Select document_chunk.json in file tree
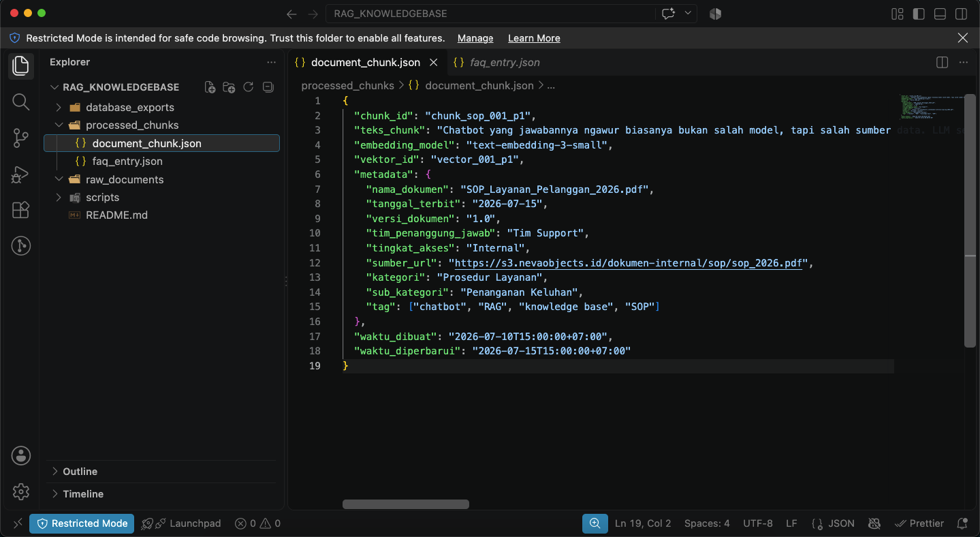 point(161,143)
